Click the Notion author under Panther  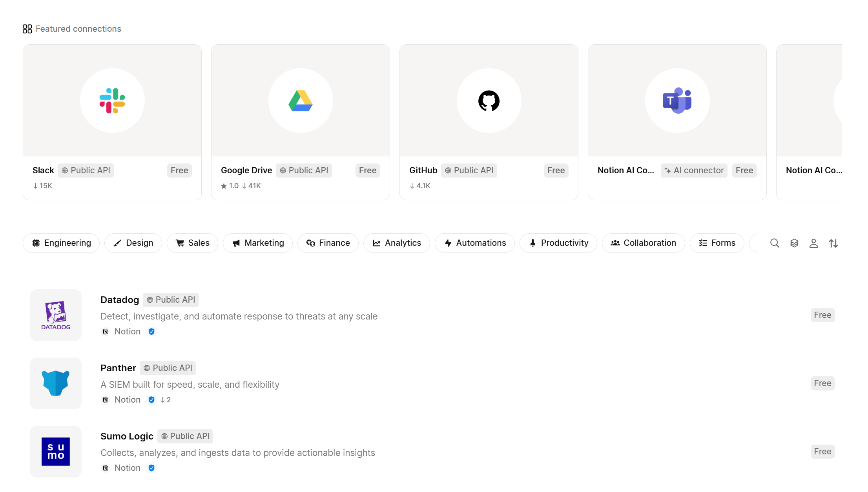coord(121,400)
